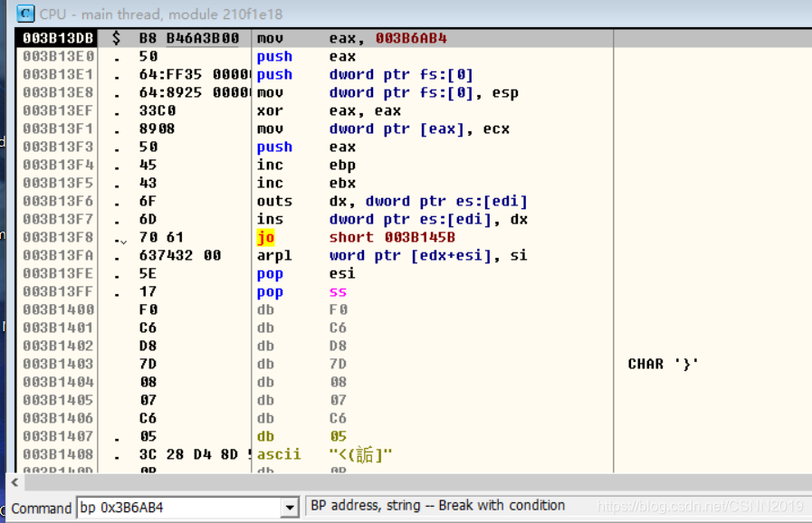Click the 'Command' label in command bar
Screen dimensions: 812x523
point(41,508)
